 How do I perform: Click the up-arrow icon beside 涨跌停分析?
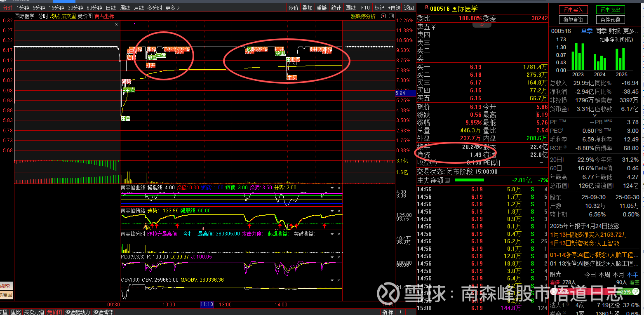pos(383,16)
